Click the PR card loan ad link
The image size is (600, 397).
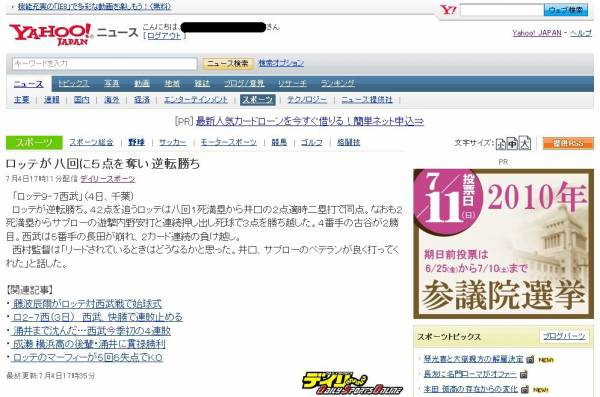310,121
